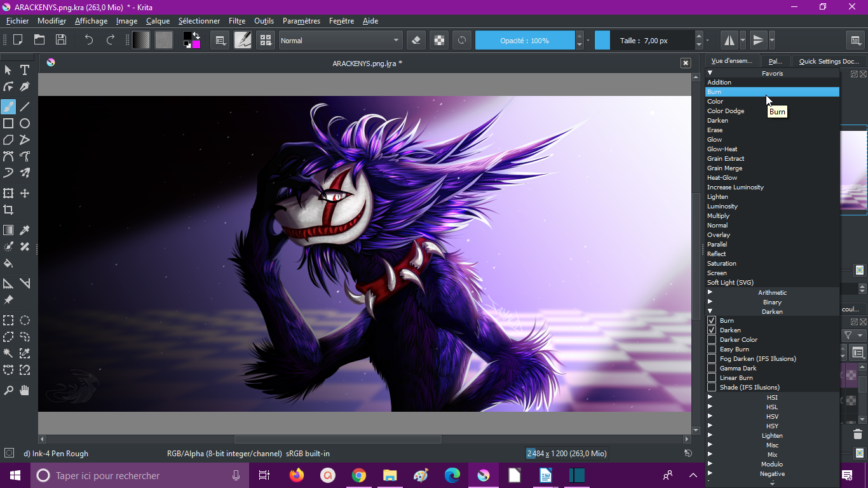The image size is (868, 488).
Task: Adjust the Taille brush size slider
Action: pos(644,40)
